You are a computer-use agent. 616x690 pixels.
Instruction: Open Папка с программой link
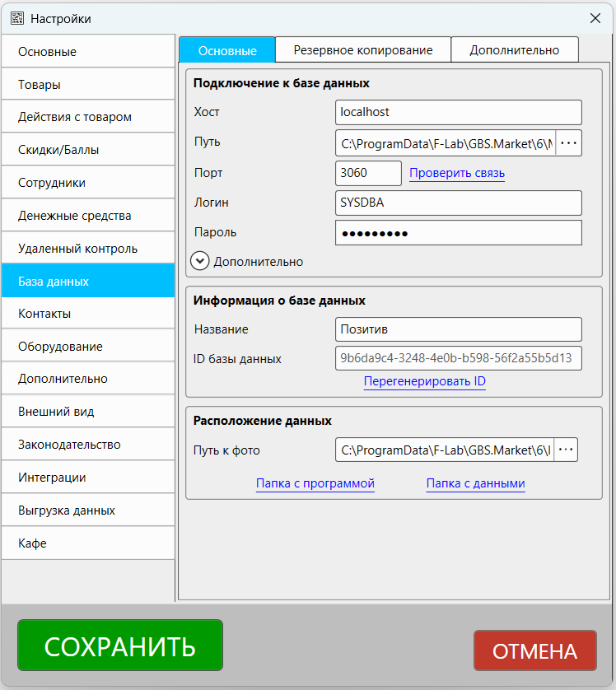(315, 483)
